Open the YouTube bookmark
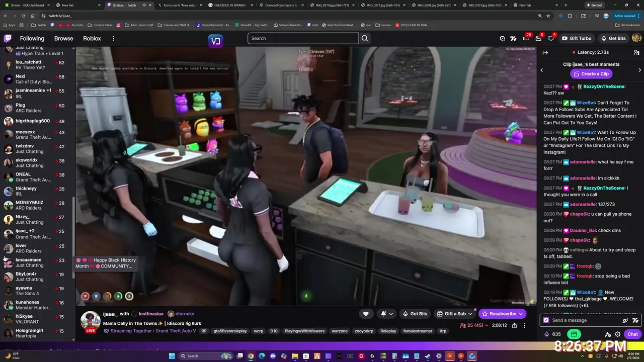 [74, 25]
